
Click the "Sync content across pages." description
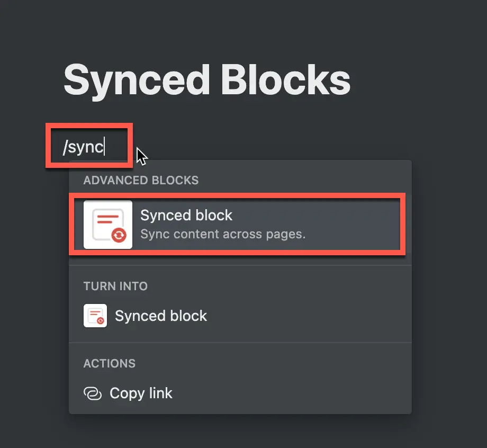pos(223,234)
